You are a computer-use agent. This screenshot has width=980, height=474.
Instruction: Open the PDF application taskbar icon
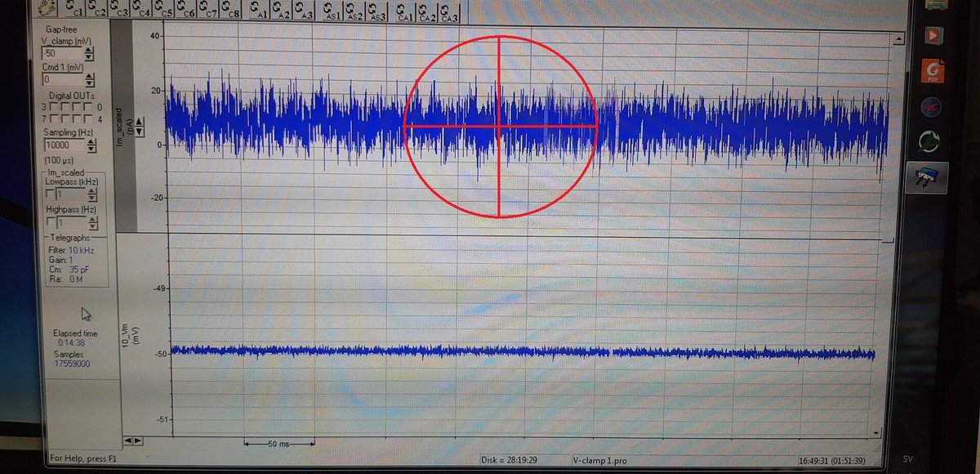pos(933,71)
